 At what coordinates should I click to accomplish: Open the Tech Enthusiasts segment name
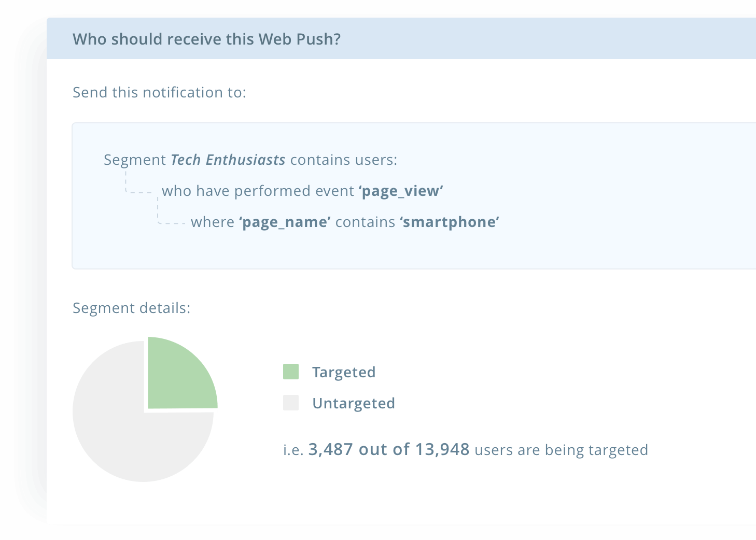coord(228,160)
